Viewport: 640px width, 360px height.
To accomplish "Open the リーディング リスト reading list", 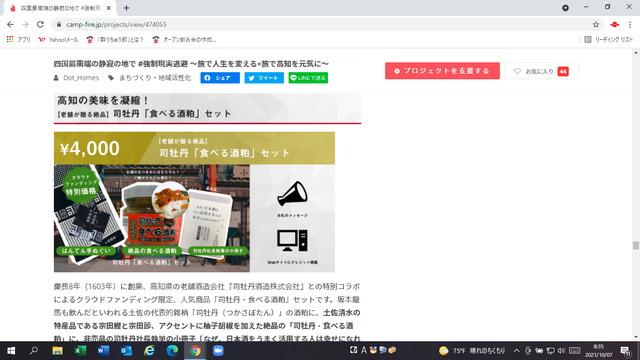I will click(609, 40).
